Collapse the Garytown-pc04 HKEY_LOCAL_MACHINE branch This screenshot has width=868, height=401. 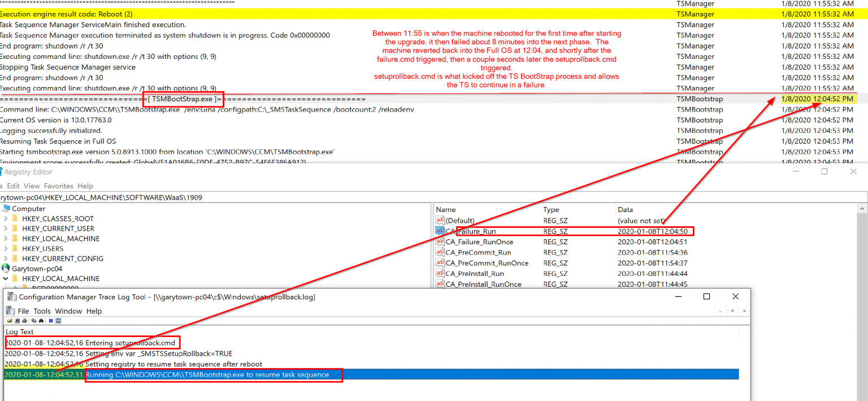[5, 278]
